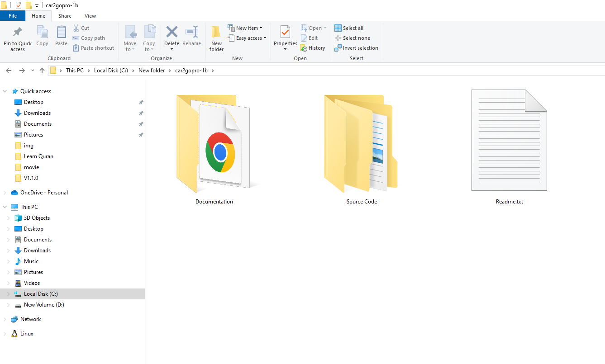Click New folder in address breadcrumb

[x=152, y=71]
